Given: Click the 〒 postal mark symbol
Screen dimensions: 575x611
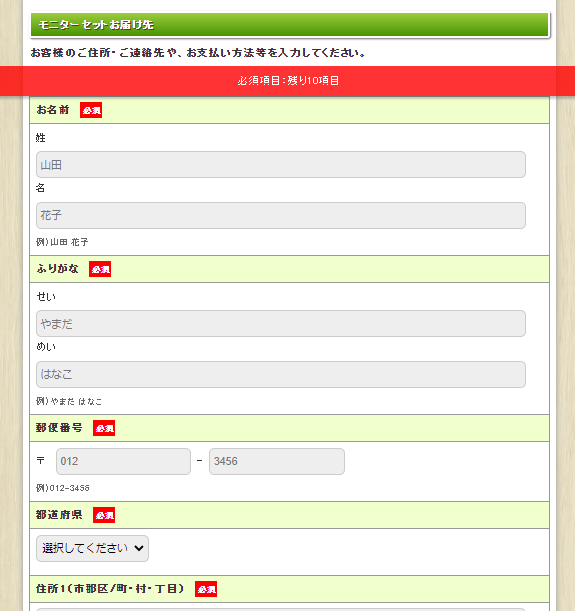Looking at the screenshot, I should (41, 461).
